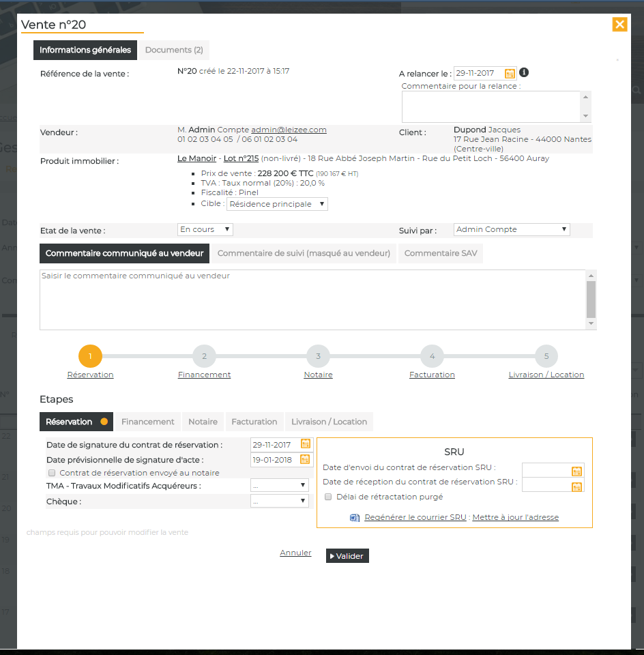Open the admin@leizee.com email link
644x655 pixels.
(289, 130)
